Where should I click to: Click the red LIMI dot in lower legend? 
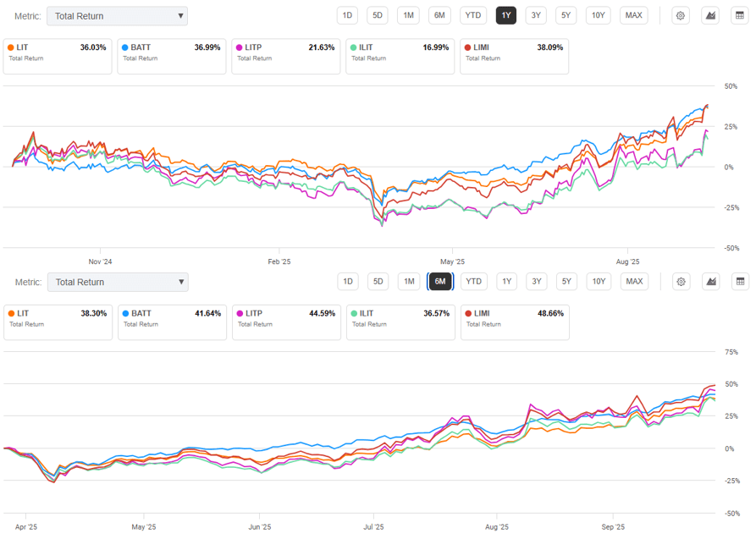(468, 313)
